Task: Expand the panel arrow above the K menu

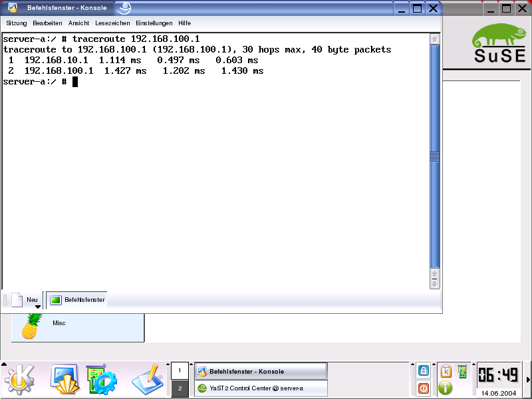Action: click(4, 364)
